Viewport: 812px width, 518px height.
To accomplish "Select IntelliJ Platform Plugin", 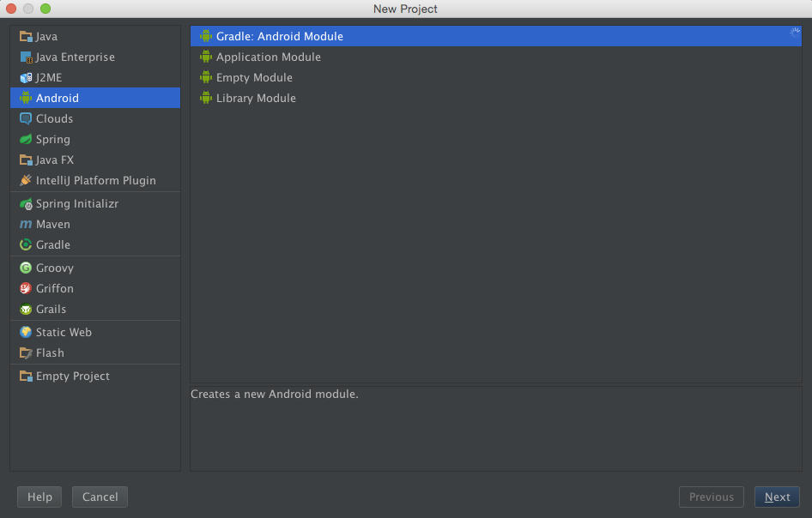I will click(95, 180).
